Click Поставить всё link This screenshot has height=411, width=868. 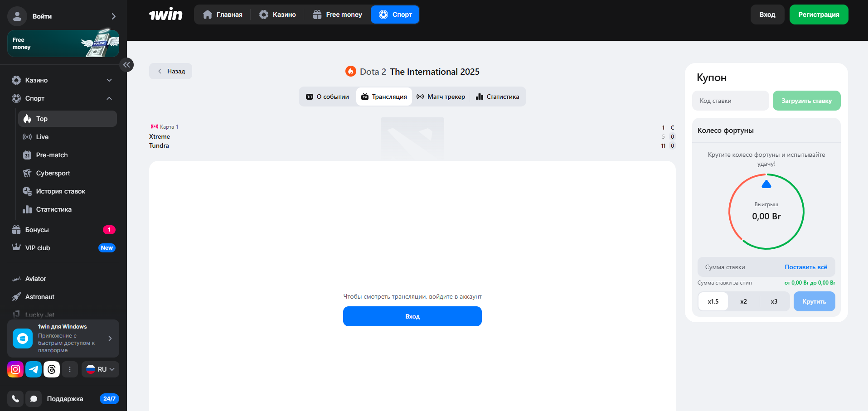(806, 267)
